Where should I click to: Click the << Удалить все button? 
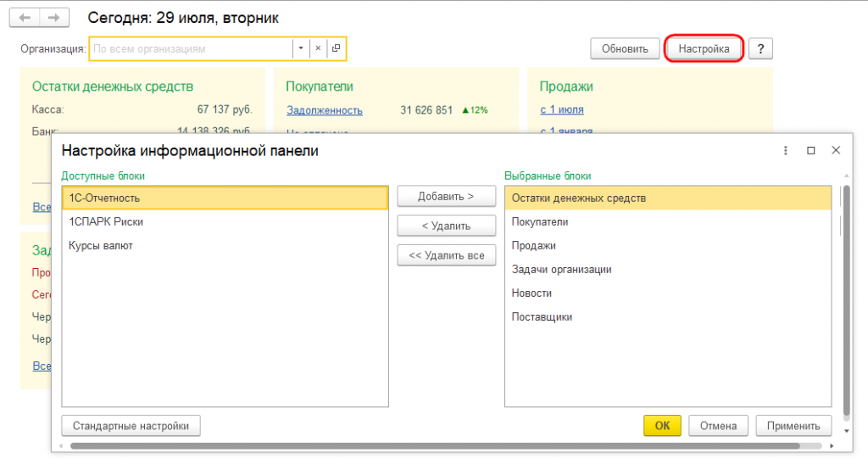[x=446, y=255]
